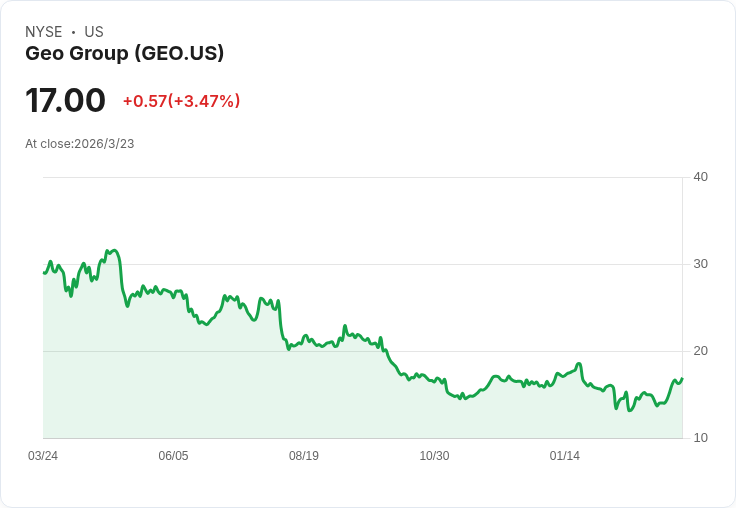The width and height of the screenshot is (736, 508).
Task: Click the 20 price axis label
Action: 700,351
